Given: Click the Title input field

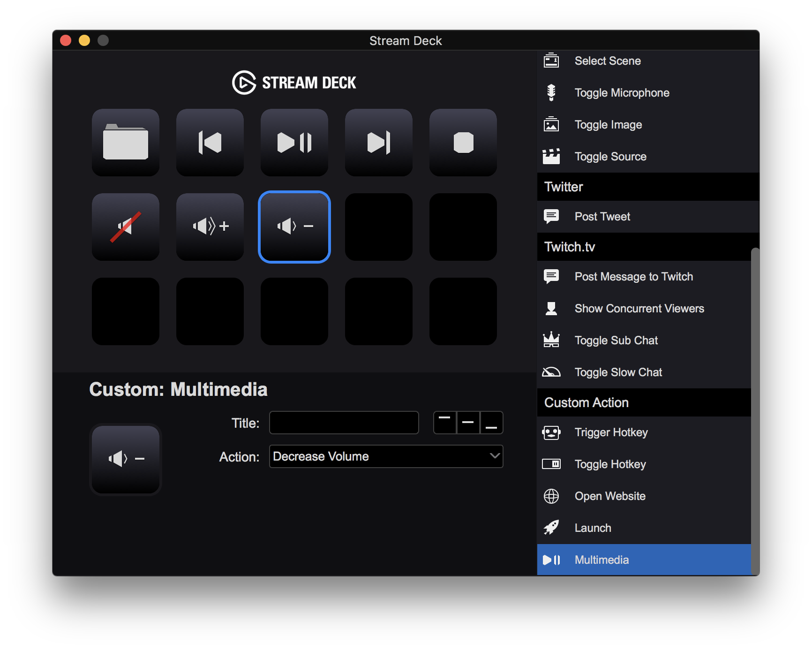Looking at the screenshot, I should (x=344, y=423).
